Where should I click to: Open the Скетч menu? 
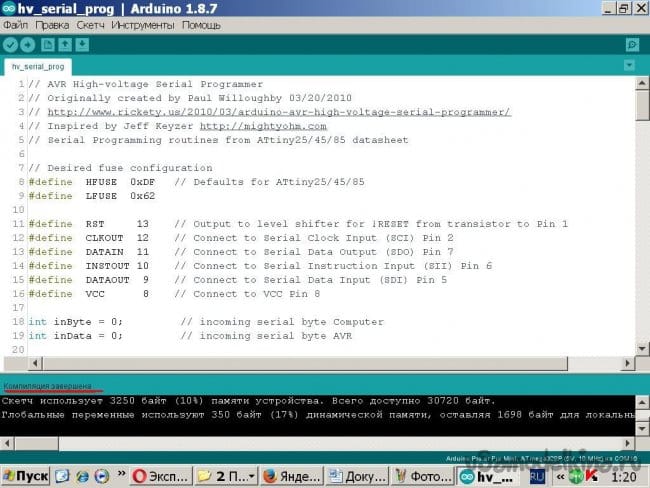91,24
